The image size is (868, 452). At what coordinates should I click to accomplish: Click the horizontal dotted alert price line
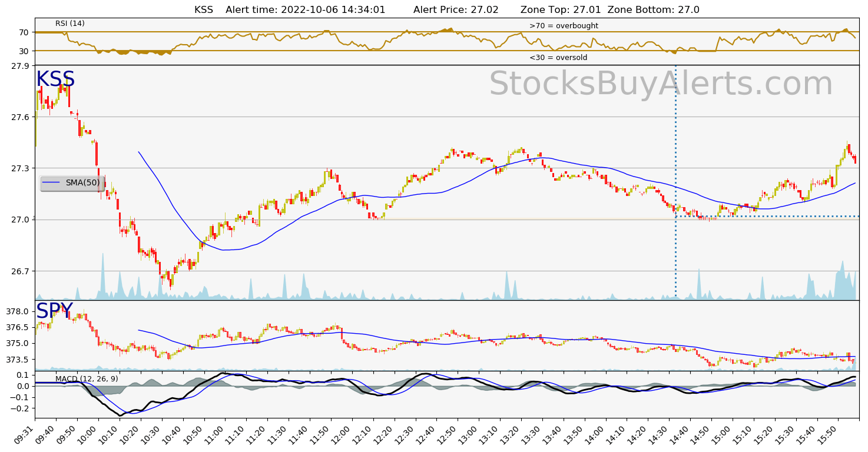(767, 216)
